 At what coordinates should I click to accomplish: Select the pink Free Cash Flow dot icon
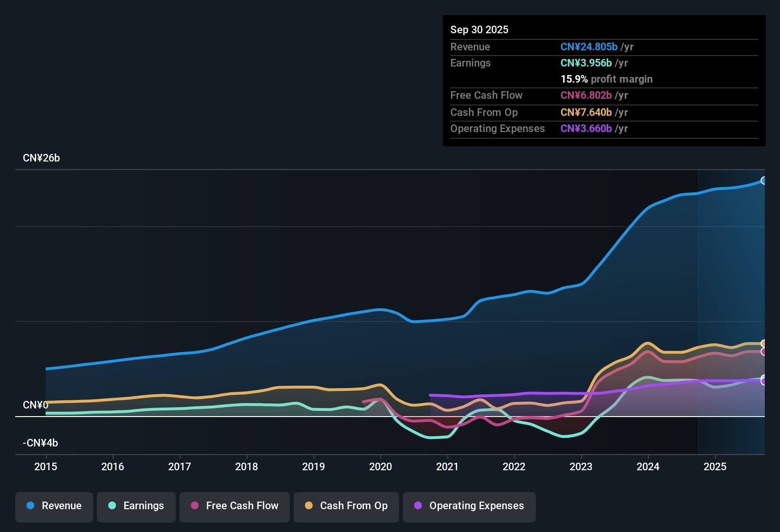coord(194,506)
